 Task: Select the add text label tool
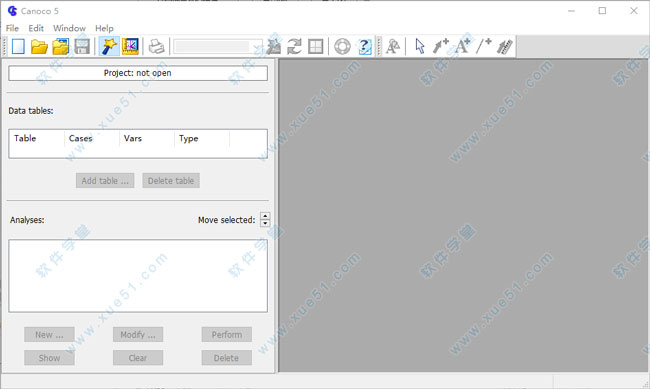coord(462,46)
